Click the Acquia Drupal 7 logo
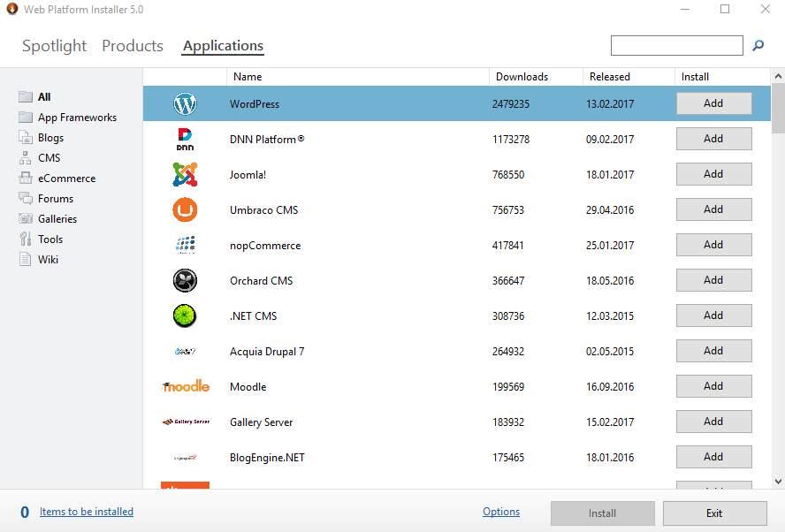The image size is (785, 532). (185, 352)
